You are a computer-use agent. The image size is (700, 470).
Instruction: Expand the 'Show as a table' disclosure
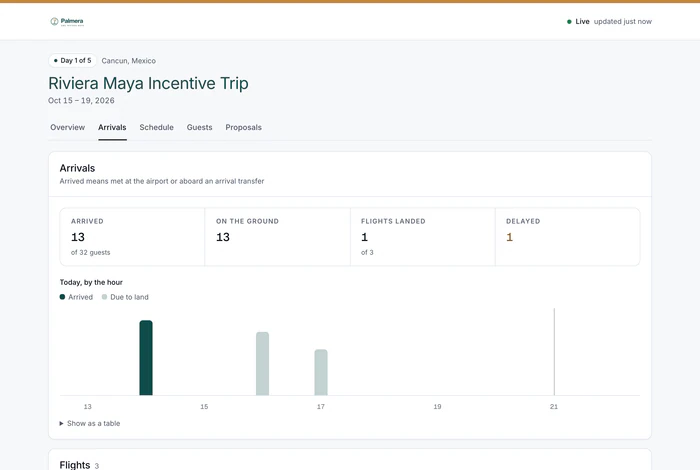[90, 423]
